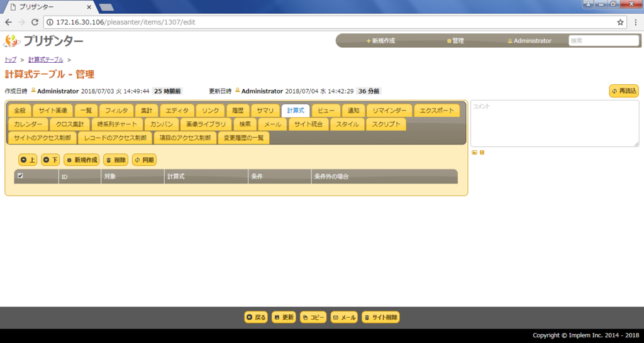Viewport: 644px width, 343px height.
Task: Open the 変更履歴の一覧 tab
Action: coord(243,138)
